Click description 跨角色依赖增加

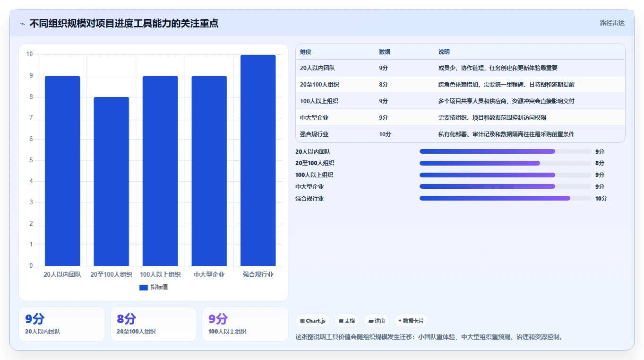click(x=506, y=85)
